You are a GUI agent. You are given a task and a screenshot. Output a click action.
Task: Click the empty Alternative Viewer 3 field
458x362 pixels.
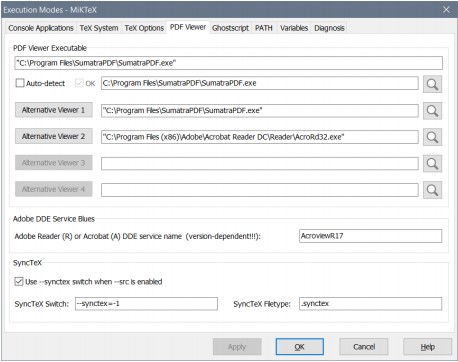click(x=260, y=163)
